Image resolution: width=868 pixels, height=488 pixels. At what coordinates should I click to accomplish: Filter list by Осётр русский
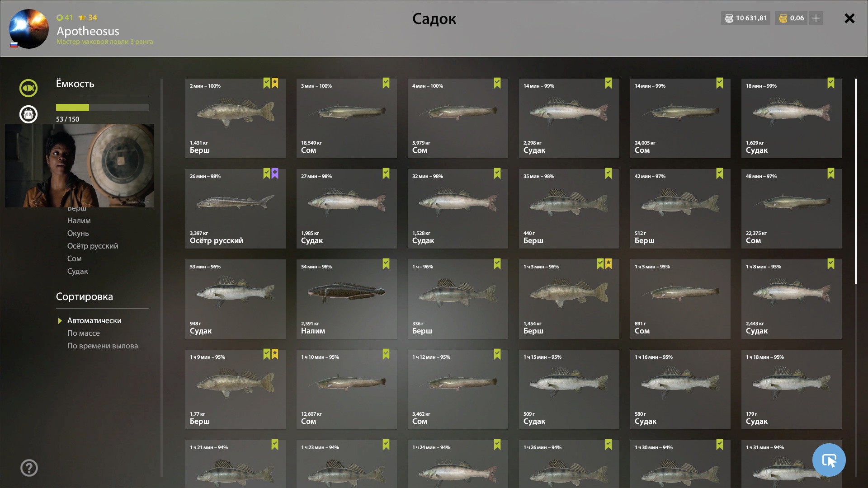(x=93, y=246)
